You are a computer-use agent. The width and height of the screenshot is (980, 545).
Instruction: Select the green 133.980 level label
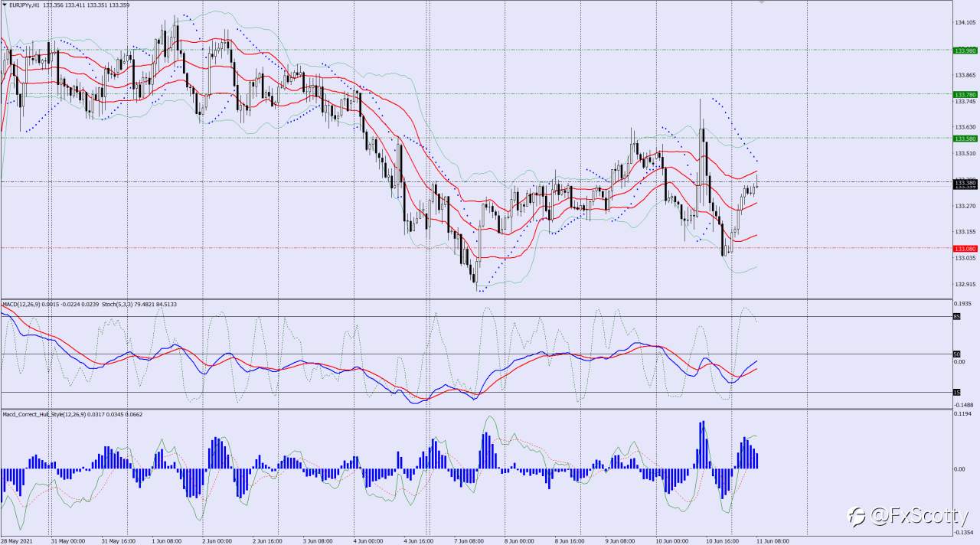coord(965,51)
